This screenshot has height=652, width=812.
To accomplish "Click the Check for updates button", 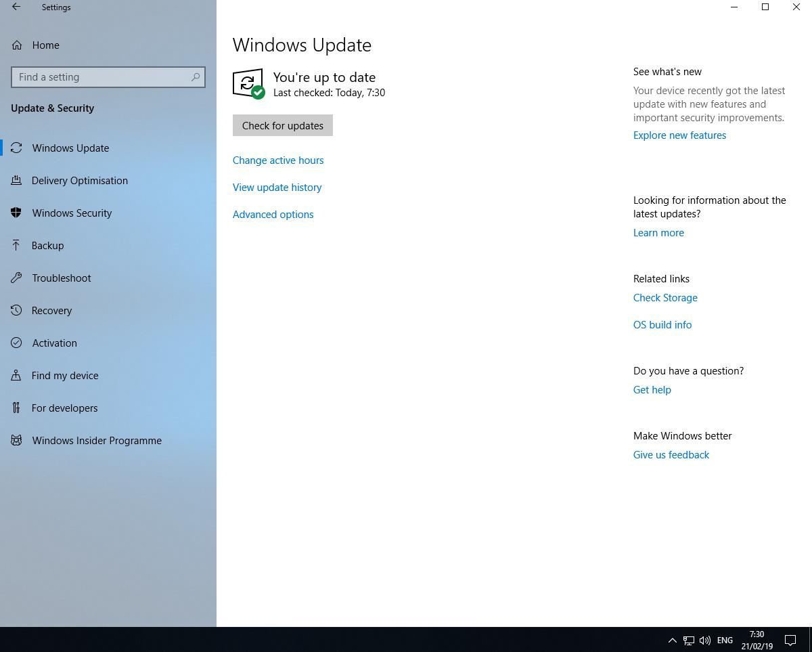I will 283,125.
